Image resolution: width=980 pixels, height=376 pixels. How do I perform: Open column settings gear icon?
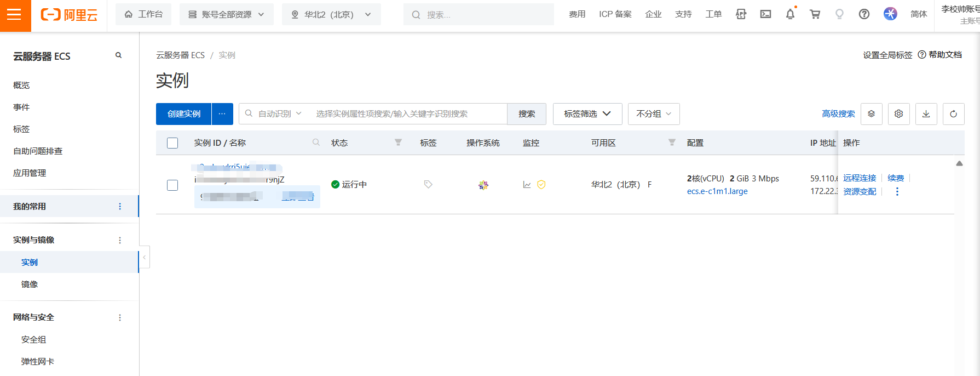[898, 114]
